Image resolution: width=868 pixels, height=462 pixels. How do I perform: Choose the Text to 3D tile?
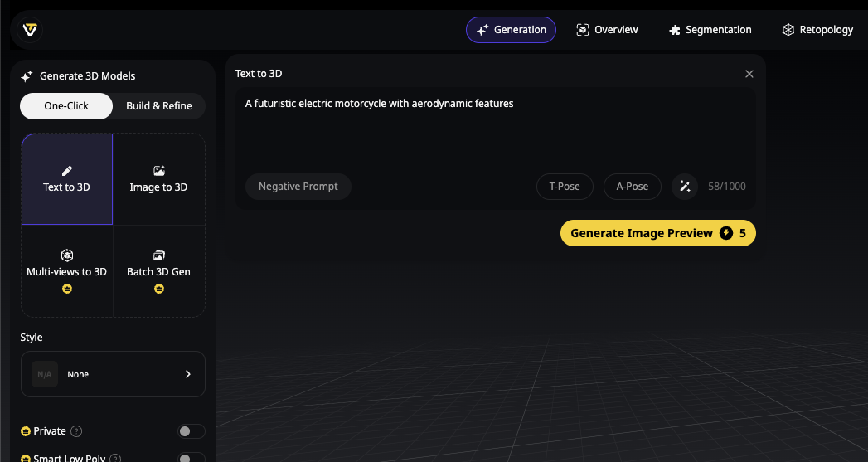(67, 179)
